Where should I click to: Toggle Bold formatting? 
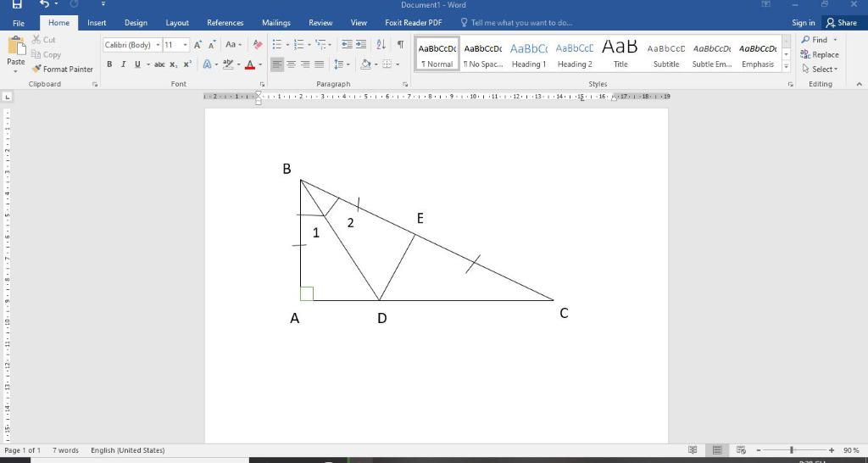[x=109, y=64]
